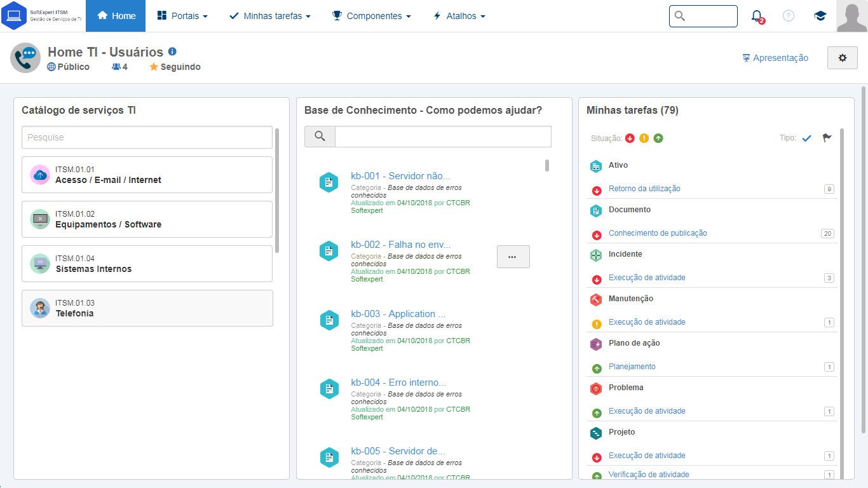The width and height of the screenshot is (868, 488).
Task: Click the notification bell icon
Action: (x=757, y=16)
